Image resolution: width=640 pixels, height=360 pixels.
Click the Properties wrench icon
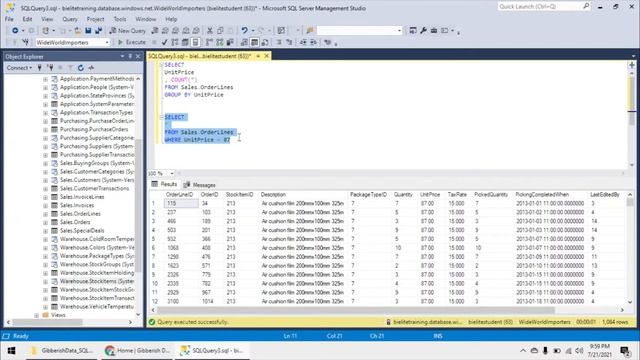(423, 31)
